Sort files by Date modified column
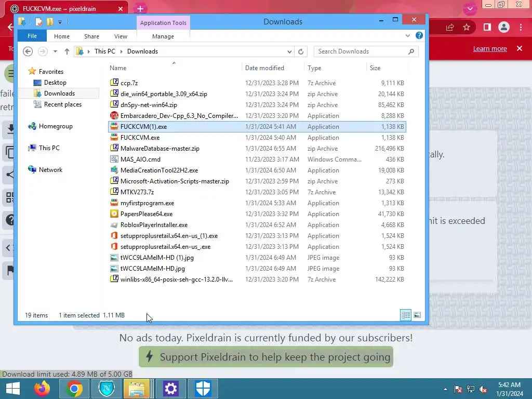 (264, 68)
